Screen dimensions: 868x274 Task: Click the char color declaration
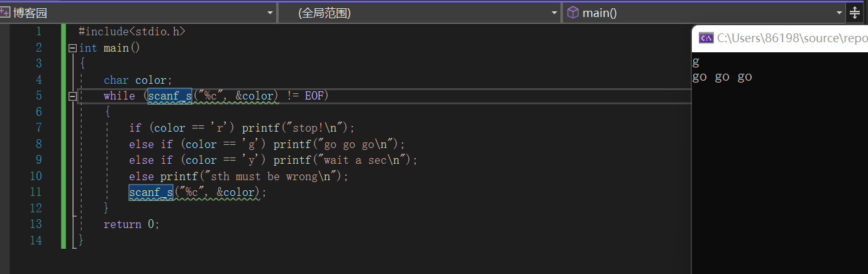click(x=138, y=80)
